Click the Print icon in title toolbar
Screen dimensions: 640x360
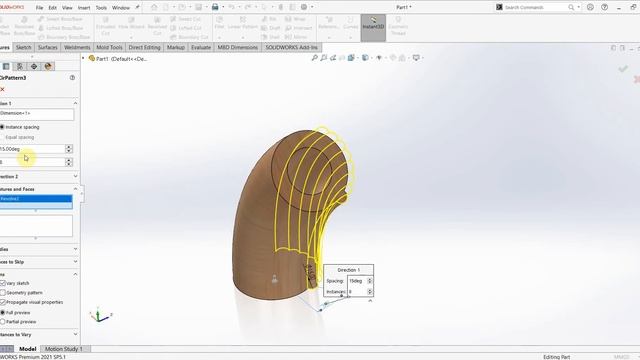215,7
